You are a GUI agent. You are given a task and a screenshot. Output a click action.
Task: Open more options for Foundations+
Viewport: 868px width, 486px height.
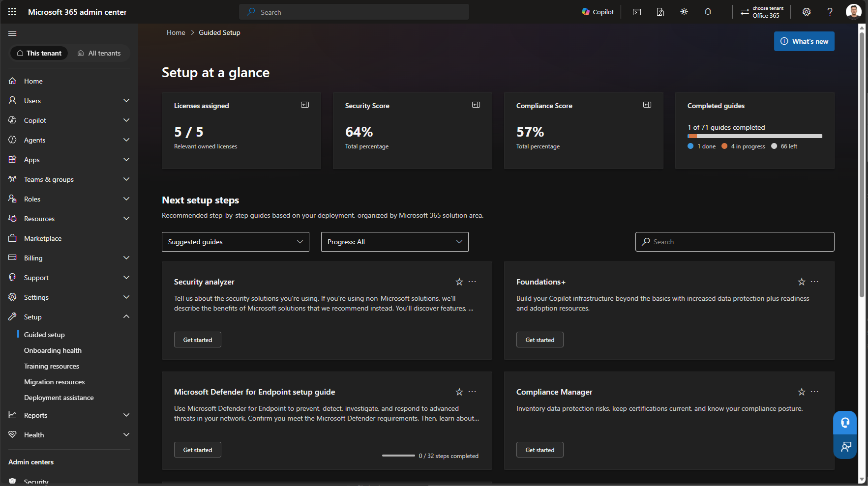pyautogui.click(x=814, y=282)
